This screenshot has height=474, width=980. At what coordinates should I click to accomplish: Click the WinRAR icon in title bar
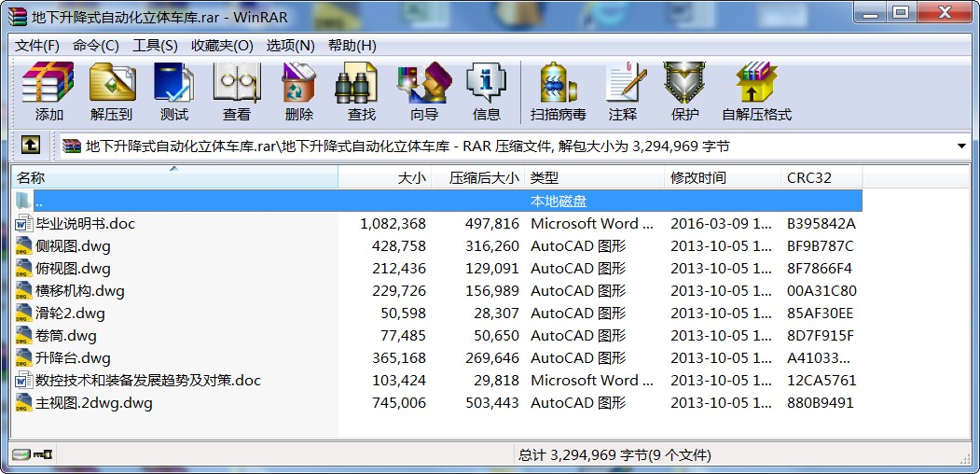pyautogui.click(x=18, y=16)
